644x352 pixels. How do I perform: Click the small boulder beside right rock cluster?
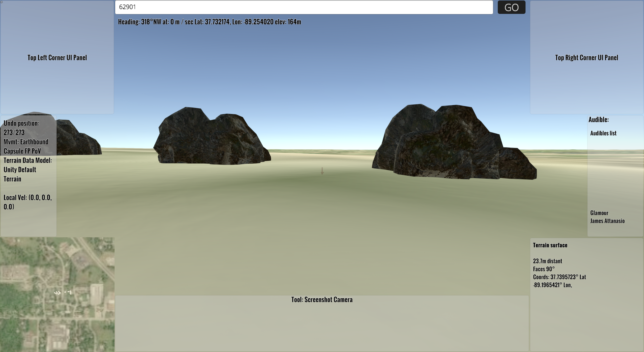[x=517, y=164]
